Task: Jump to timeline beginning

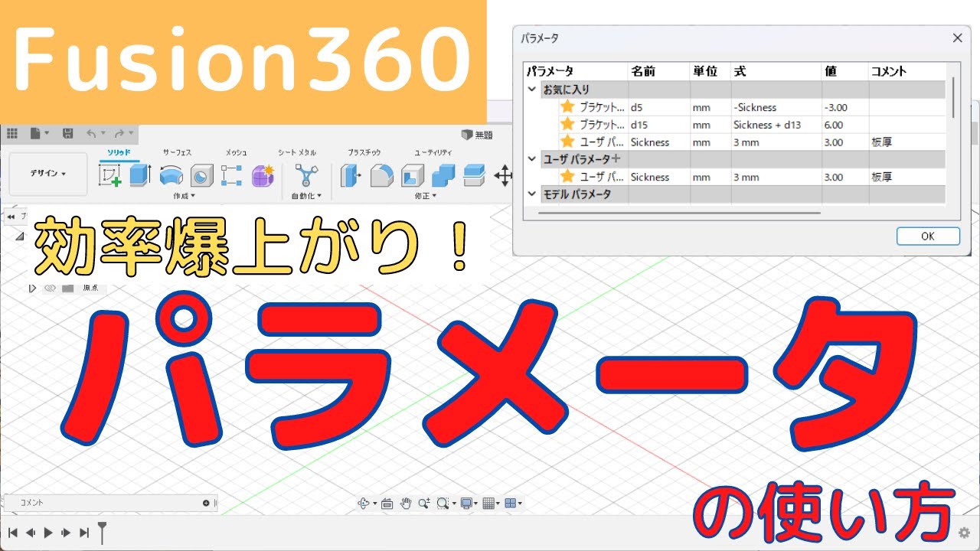Action: (12, 533)
